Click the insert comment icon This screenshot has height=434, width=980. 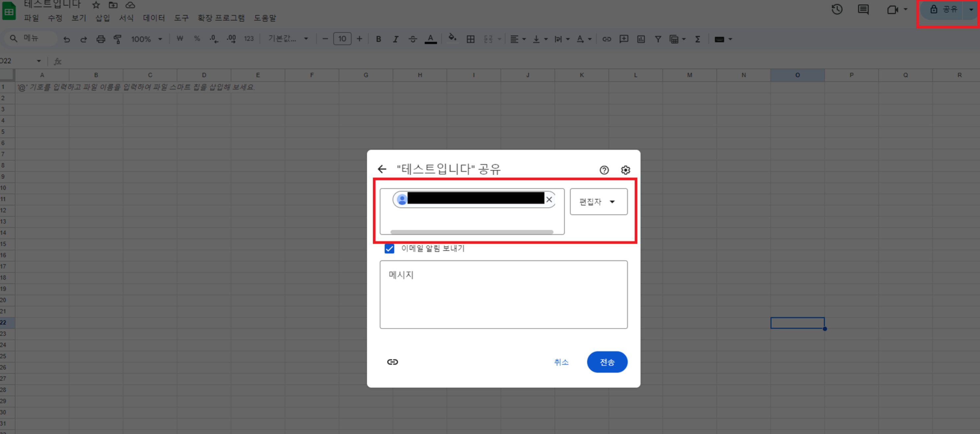(x=624, y=39)
